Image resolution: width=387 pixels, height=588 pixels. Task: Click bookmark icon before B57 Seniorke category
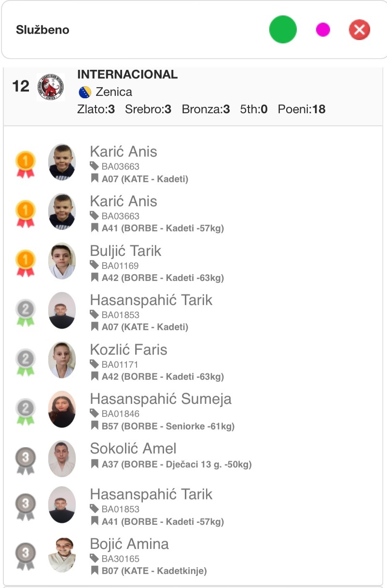tap(95, 426)
